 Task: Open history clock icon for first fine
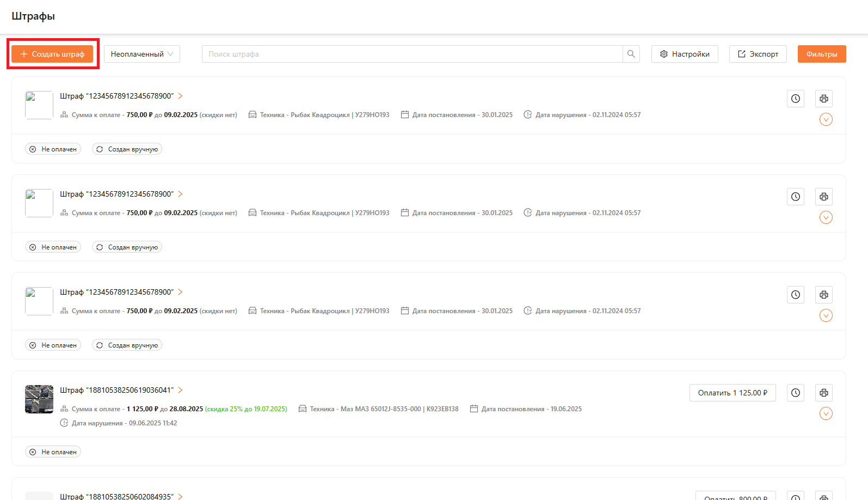796,99
